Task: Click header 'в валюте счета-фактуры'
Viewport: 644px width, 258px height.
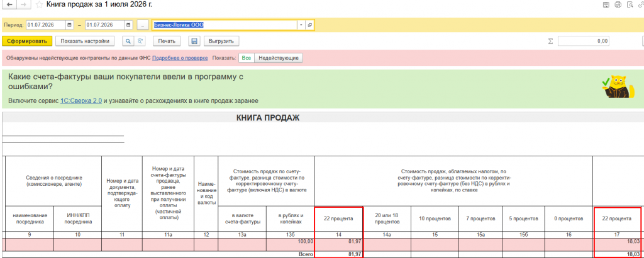Action: [242, 218]
